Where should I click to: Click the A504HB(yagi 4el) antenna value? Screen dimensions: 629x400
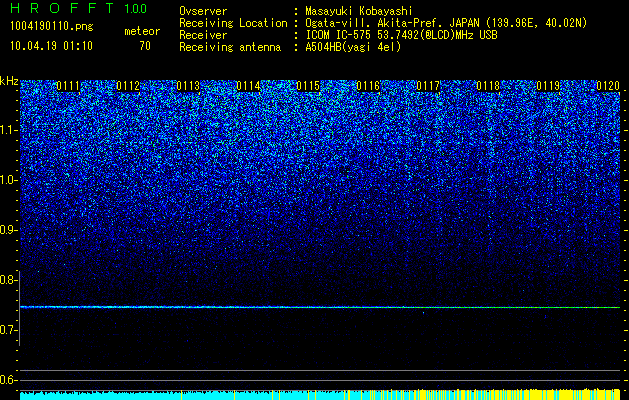click(353, 47)
